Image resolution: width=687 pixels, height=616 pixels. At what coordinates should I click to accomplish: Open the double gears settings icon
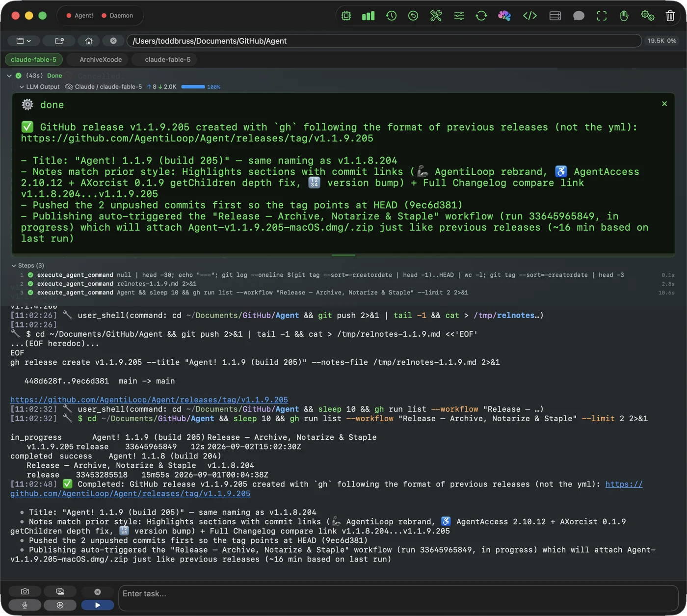[648, 16]
